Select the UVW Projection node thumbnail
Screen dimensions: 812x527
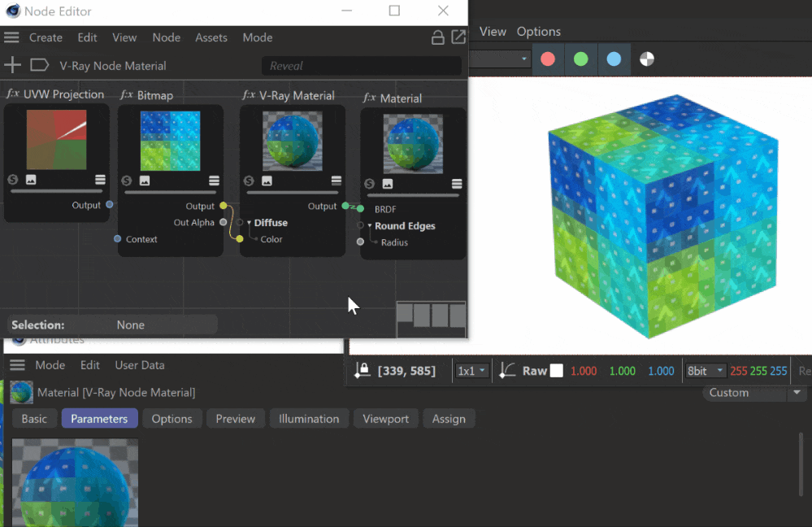pos(56,139)
